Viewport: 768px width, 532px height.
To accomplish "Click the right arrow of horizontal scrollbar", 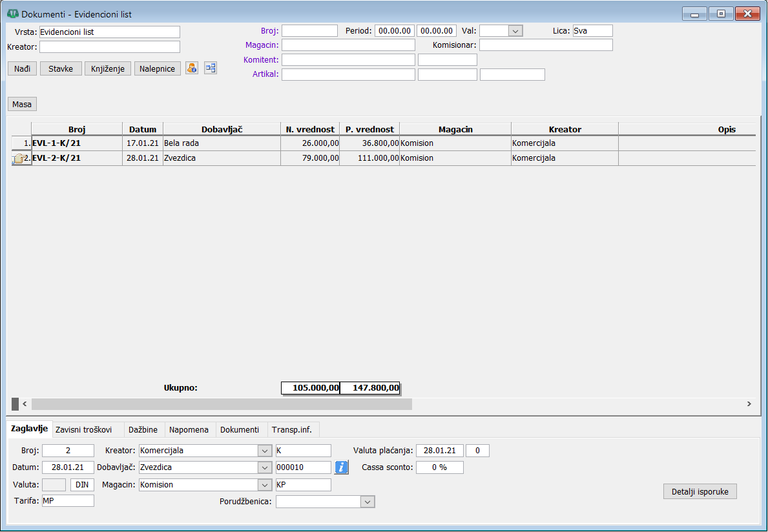I will click(749, 404).
